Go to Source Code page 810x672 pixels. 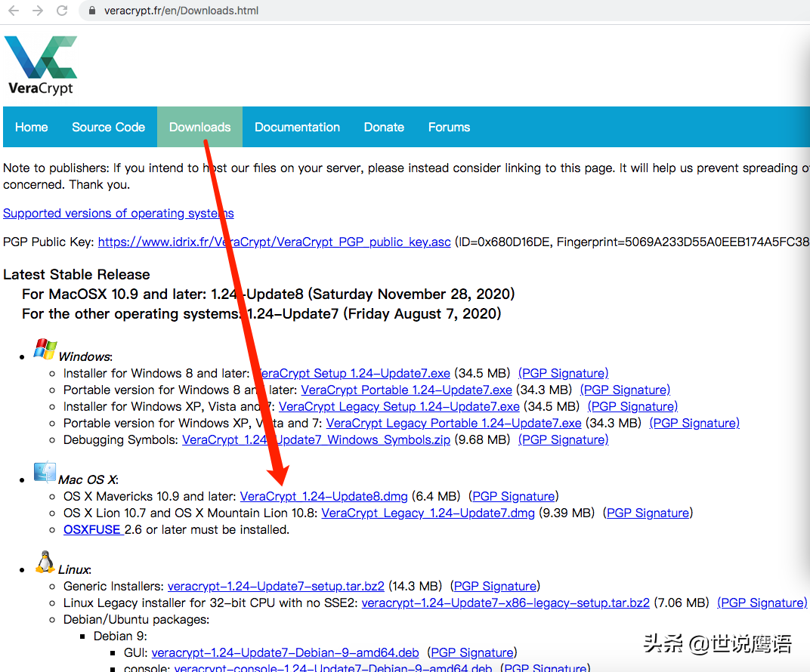click(x=108, y=127)
